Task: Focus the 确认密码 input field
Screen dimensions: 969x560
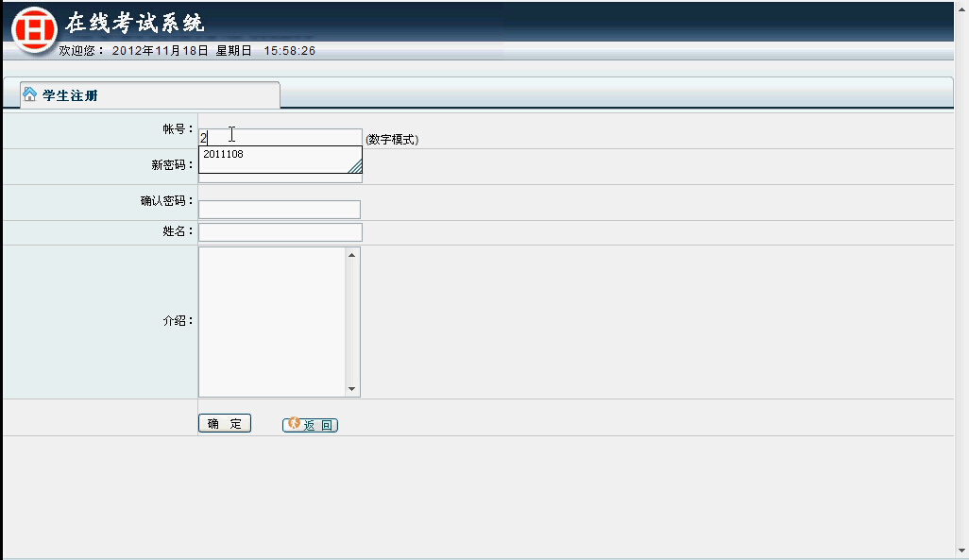Action: 280,210
